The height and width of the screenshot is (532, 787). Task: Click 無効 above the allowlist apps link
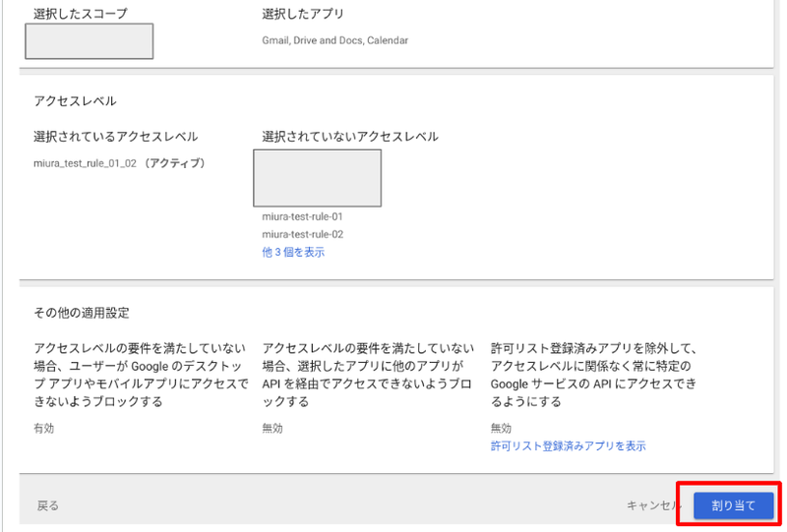click(501, 428)
